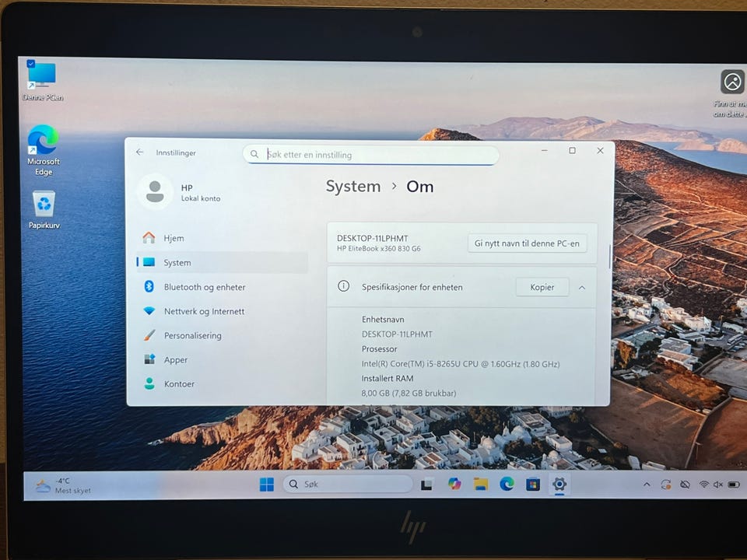Select processor text Intel Core i5-8265U
747x560 pixels.
click(460, 364)
